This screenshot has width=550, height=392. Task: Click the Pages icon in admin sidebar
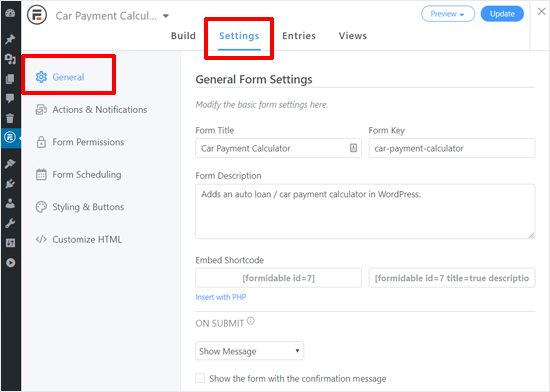(10, 79)
